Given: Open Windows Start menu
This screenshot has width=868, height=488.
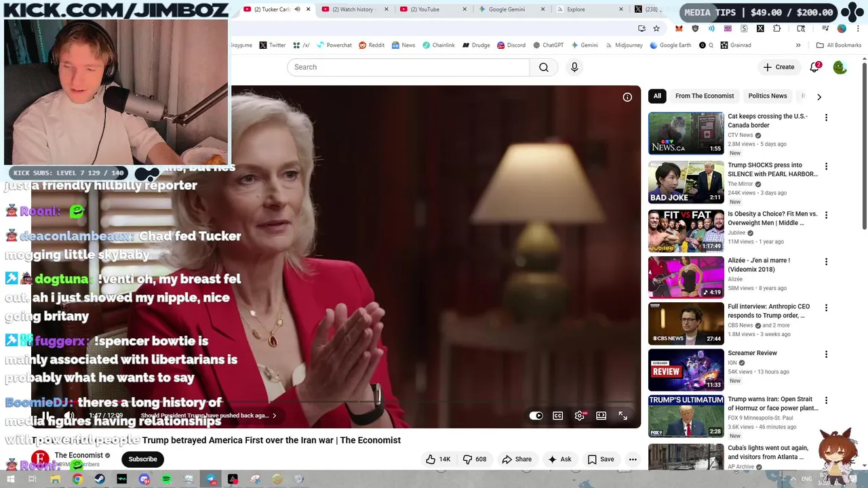Looking at the screenshot, I should point(10,479).
